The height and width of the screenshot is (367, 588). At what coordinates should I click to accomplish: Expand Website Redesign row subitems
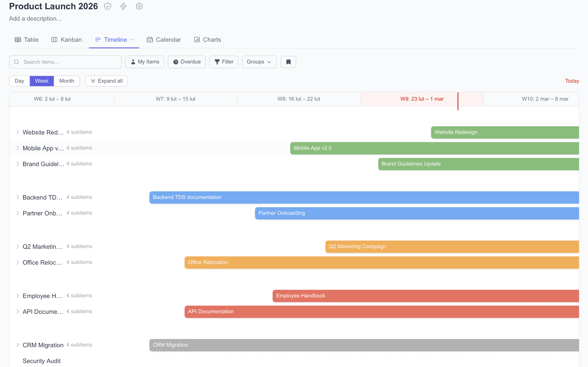[18, 132]
